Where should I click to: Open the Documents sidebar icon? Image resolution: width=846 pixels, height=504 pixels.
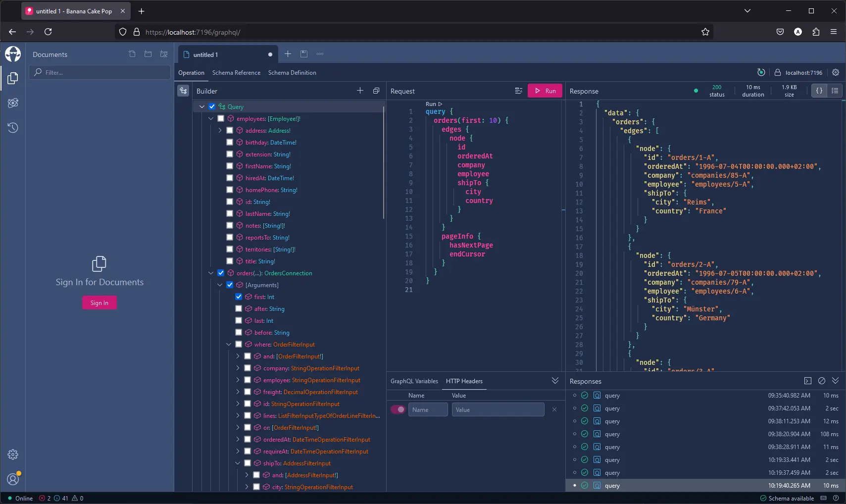click(x=13, y=78)
